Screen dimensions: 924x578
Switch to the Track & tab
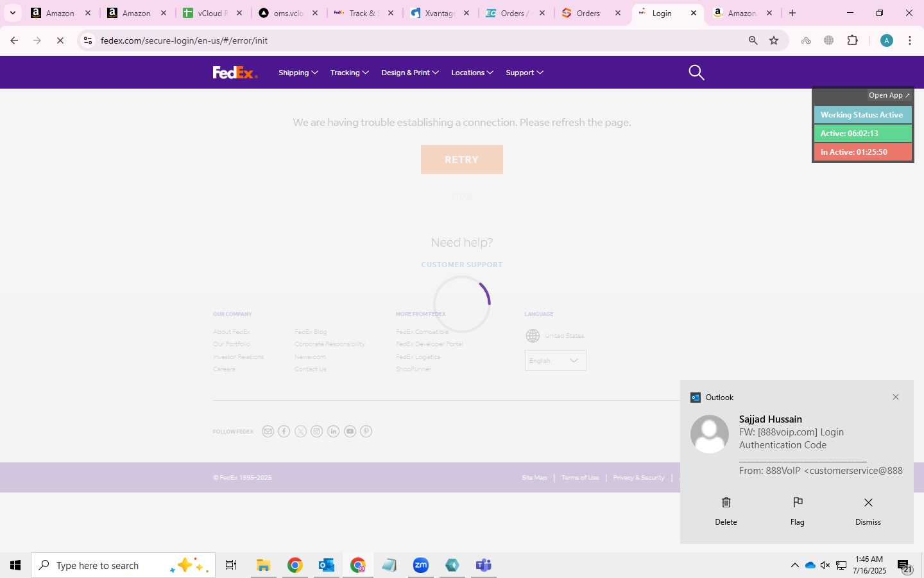click(x=364, y=13)
